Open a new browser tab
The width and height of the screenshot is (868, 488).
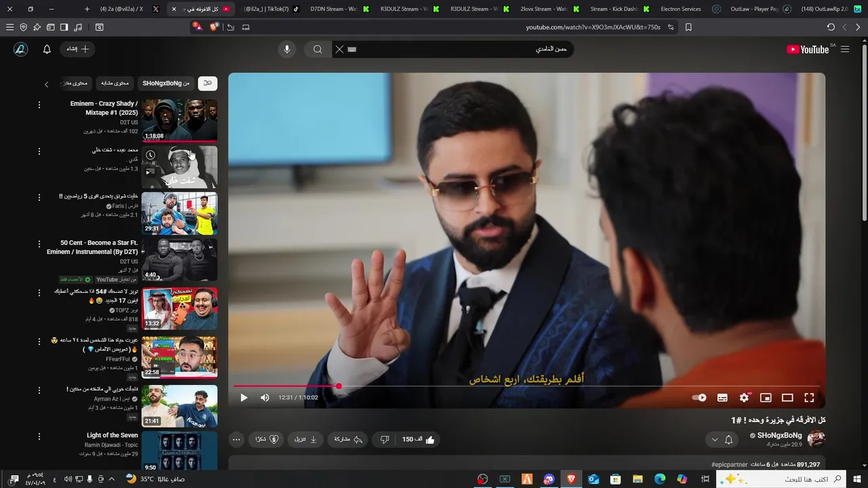click(x=87, y=9)
